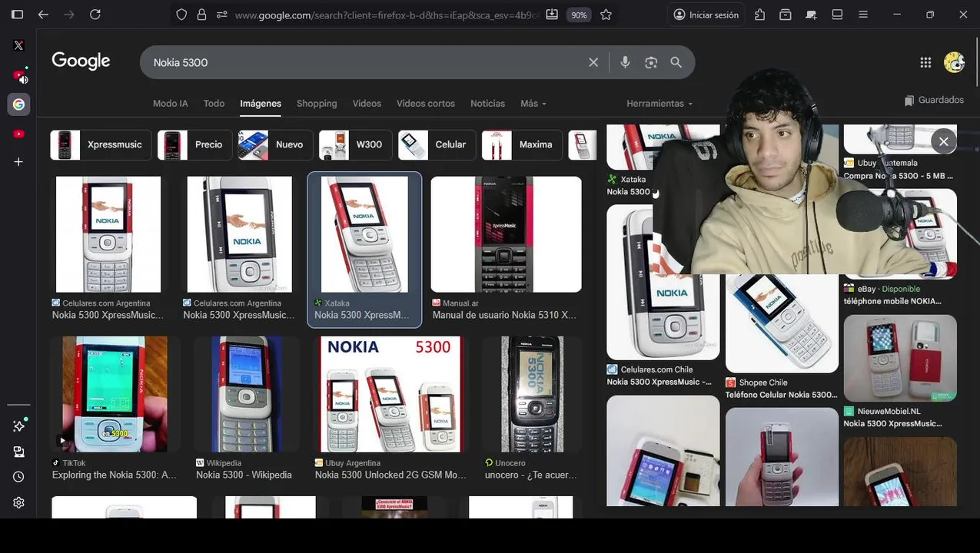
Task: Open sidebar settings gear
Action: pyautogui.click(x=18, y=502)
